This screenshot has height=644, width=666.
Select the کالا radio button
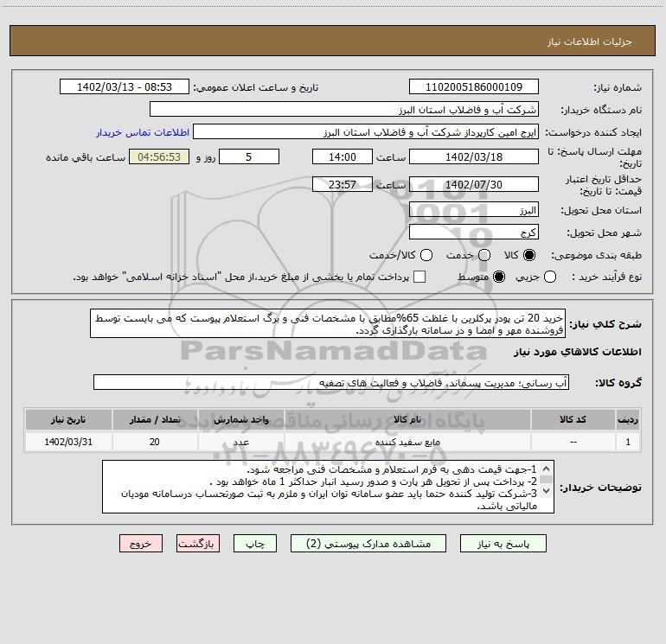click(528, 255)
